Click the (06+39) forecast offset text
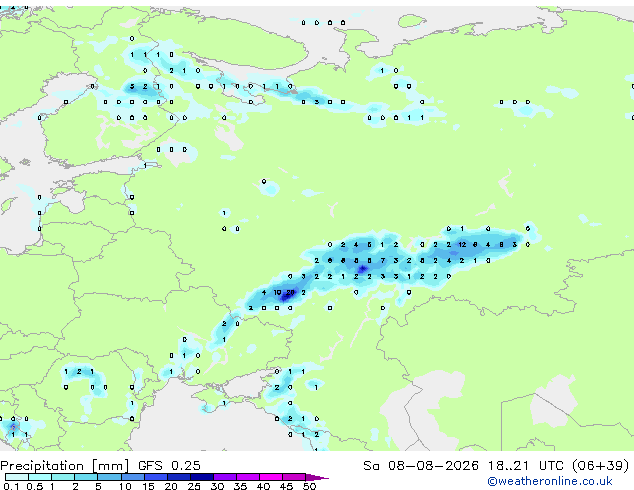The width and height of the screenshot is (634, 490). click(601, 466)
